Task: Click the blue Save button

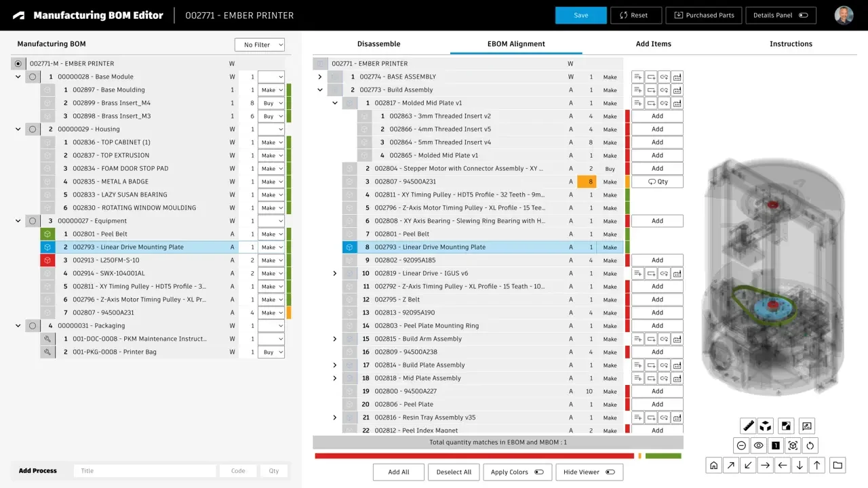Action: (580, 15)
